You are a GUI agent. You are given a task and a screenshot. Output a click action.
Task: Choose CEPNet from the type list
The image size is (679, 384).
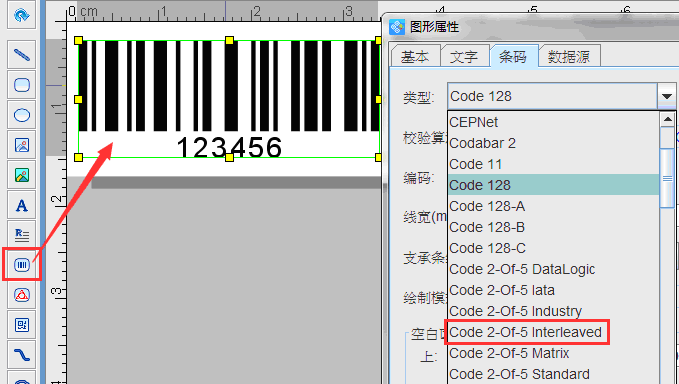tap(553, 122)
